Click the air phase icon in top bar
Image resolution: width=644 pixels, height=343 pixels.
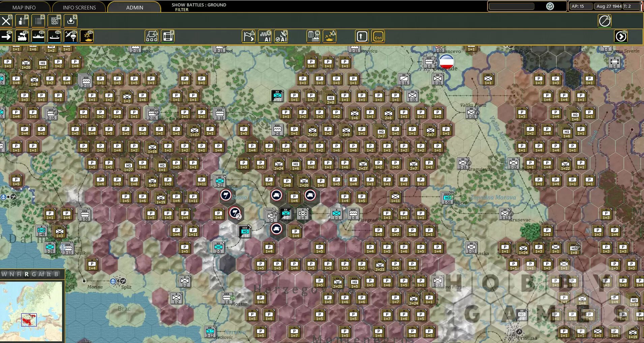coord(550,6)
